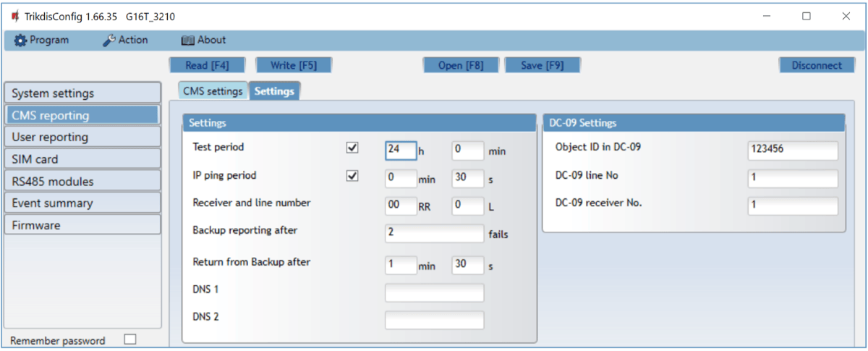
Task: Click the Open [F8] button
Action: (461, 65)
